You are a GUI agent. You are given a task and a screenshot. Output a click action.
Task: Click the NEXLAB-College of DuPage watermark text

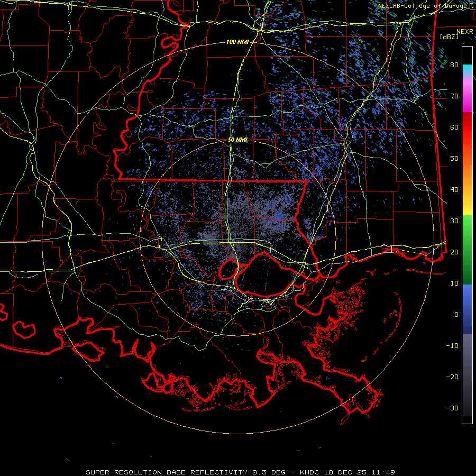tap(423, 6)
